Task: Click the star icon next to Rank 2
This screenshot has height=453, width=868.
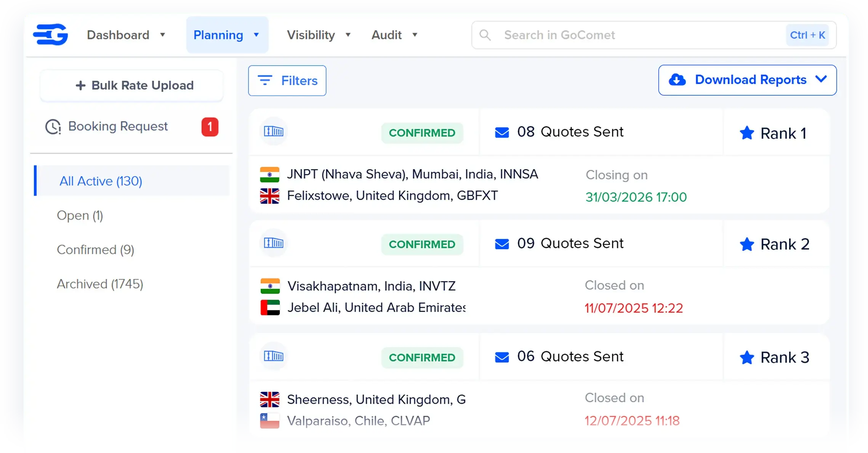Action: click(746, 244)
